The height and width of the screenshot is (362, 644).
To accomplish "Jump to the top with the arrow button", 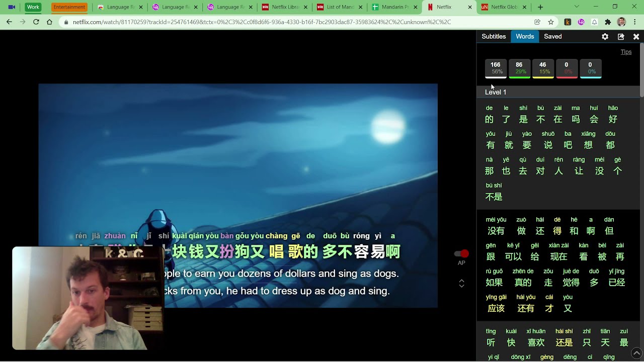I will (x=636, y=353).
